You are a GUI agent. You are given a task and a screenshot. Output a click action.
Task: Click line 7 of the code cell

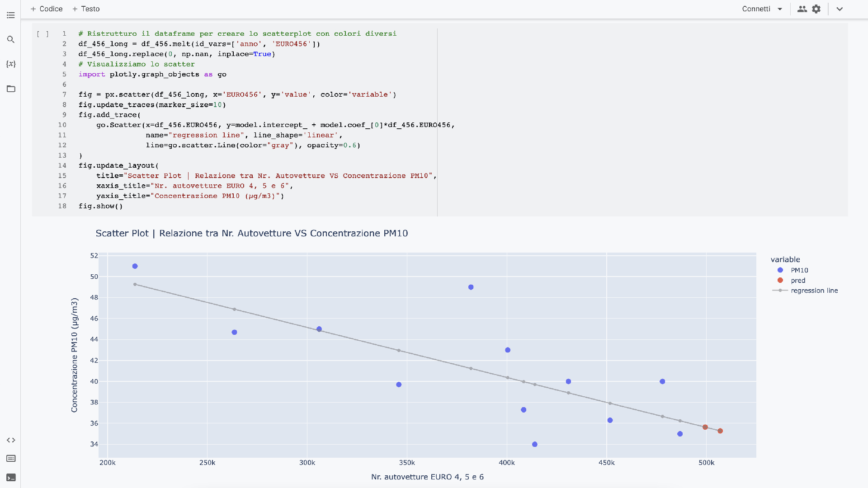tap(226, 94)
